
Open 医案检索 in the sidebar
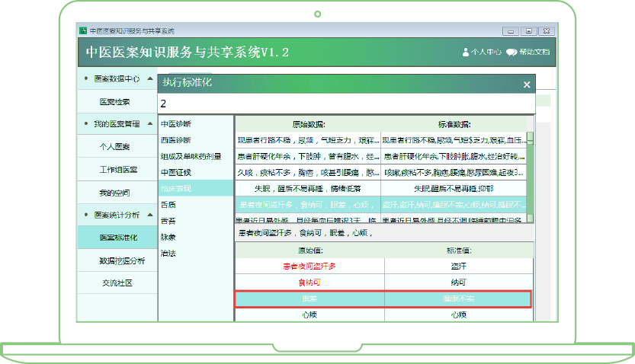(115, 101)
